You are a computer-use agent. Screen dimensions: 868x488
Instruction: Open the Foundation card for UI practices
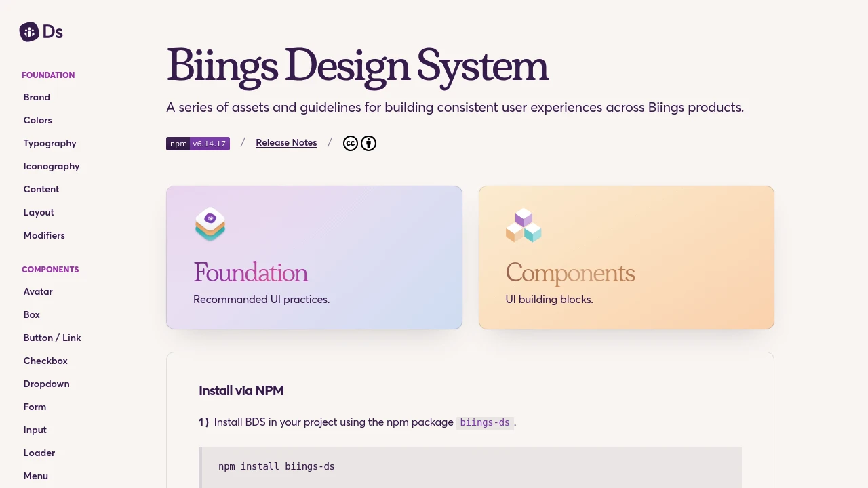tap(314, 258)
